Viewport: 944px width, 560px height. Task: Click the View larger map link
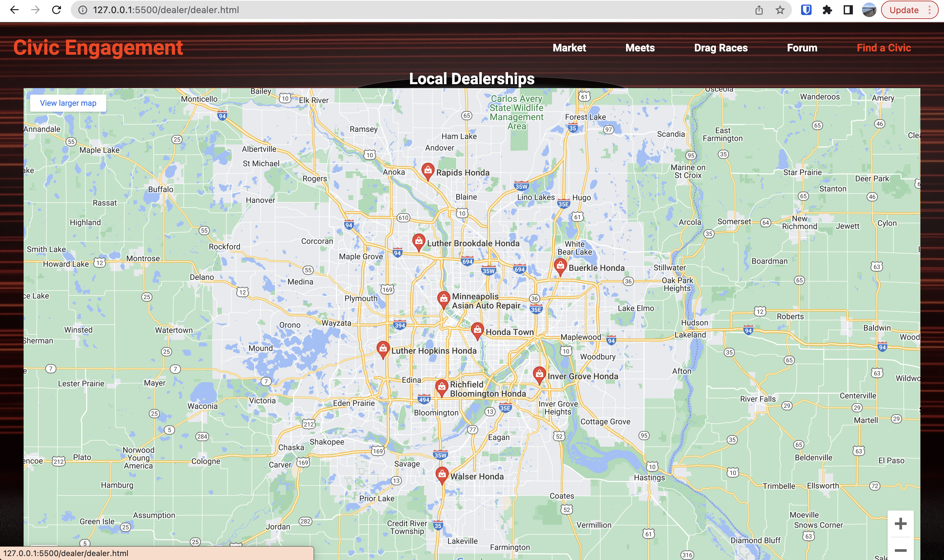(x=68, y=103)
